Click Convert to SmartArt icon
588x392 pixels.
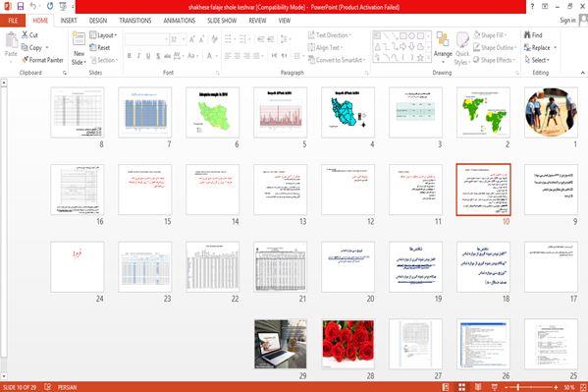click(x=311, y=60)
